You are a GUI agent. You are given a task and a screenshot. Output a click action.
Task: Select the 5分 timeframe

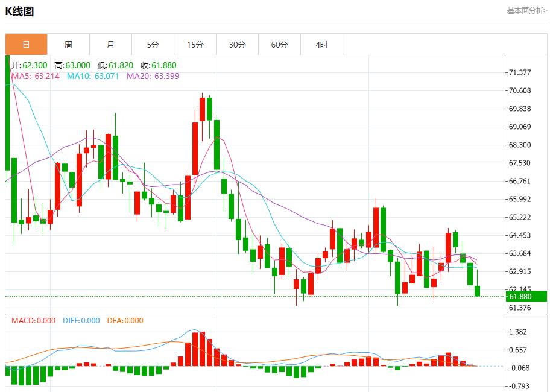[153, 44]
